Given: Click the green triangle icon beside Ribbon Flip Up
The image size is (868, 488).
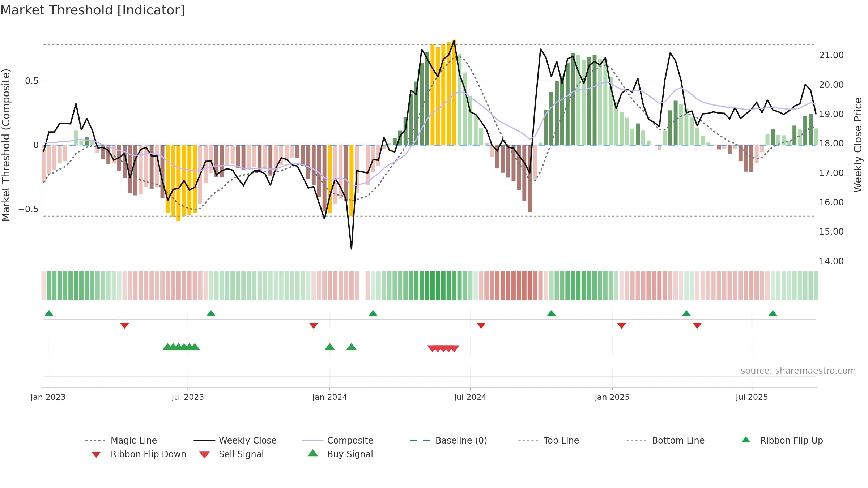Looking at the screenshot, I should (x=746, y=440).
